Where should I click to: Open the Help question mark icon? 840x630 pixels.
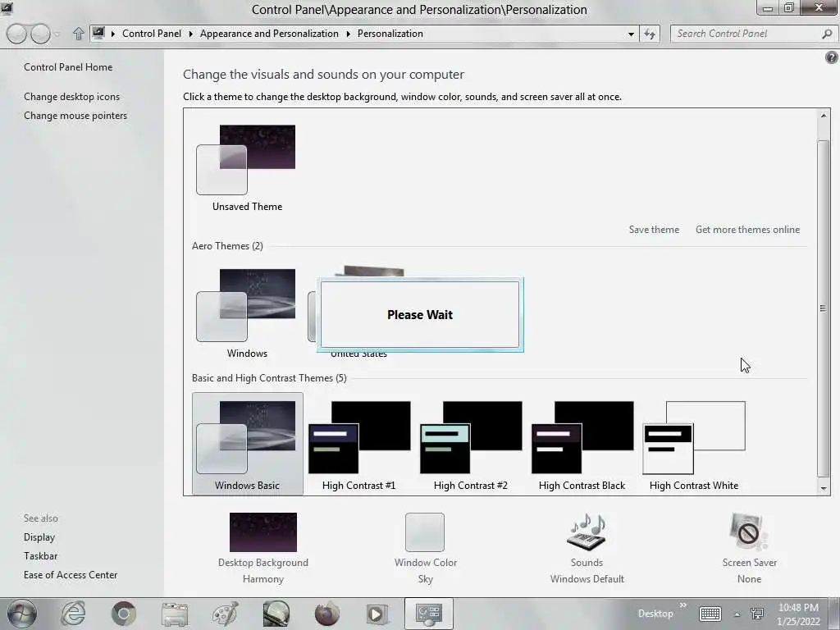point(832,57)
